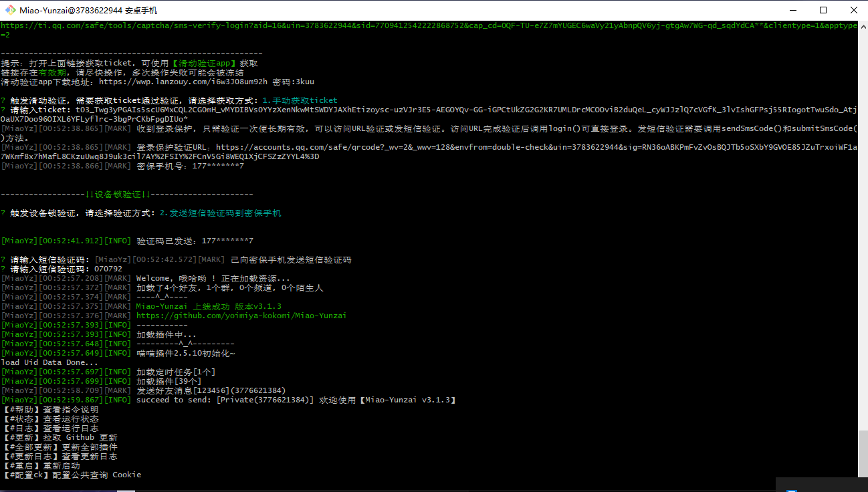
Task: Click the '2.发送短信验证码到密保手机' option text
Action: [x=220, y=213]
